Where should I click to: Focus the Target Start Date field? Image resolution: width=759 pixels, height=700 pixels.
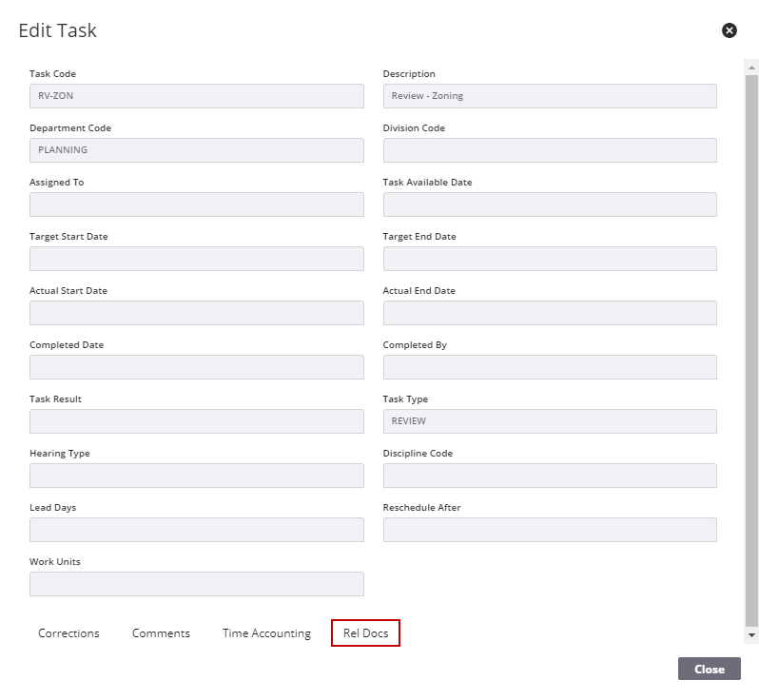point(196,259)
